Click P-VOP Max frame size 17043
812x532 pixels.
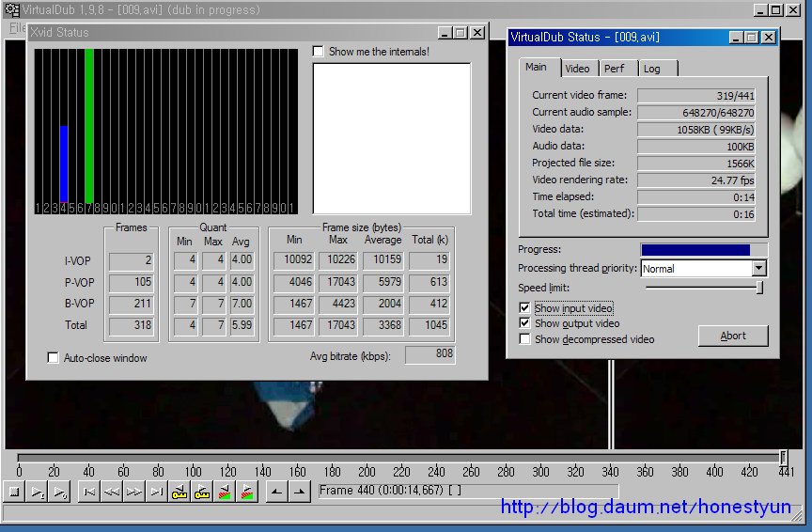338,282
